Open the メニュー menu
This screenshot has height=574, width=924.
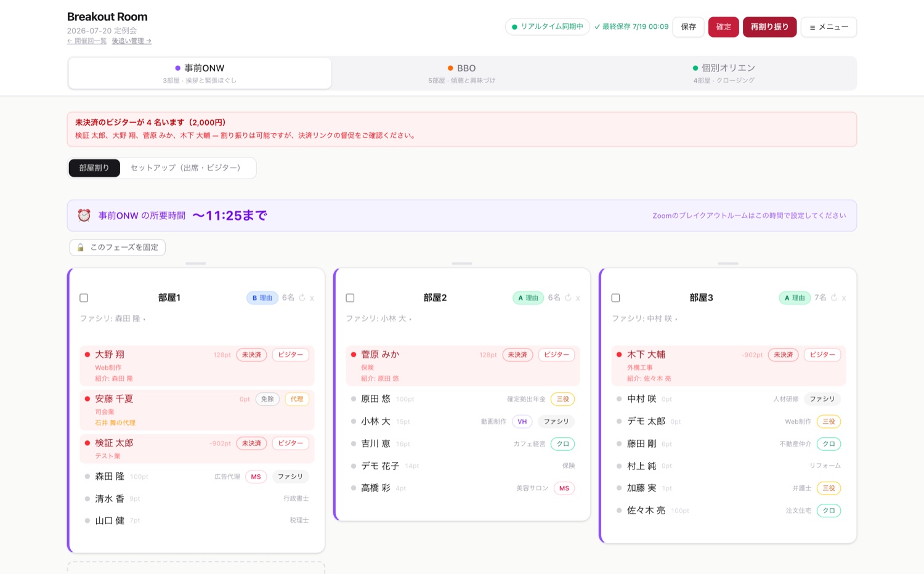(829, 27)
